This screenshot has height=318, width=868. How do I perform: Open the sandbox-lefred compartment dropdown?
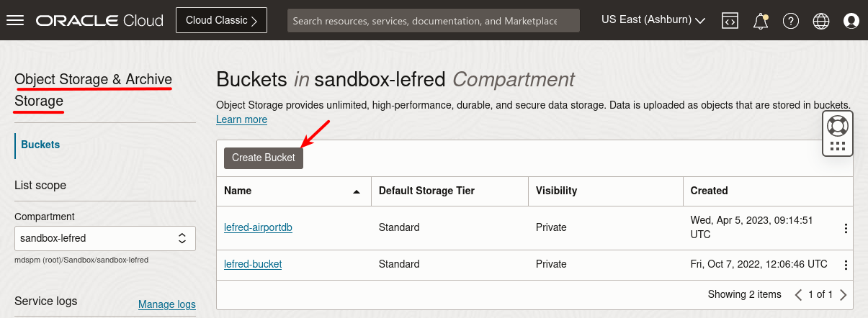(105, 237)
